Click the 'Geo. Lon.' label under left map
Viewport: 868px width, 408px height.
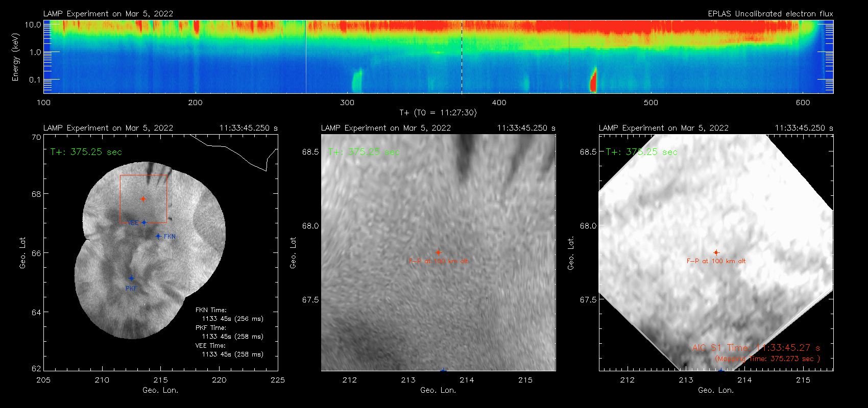tap(160, 390)
